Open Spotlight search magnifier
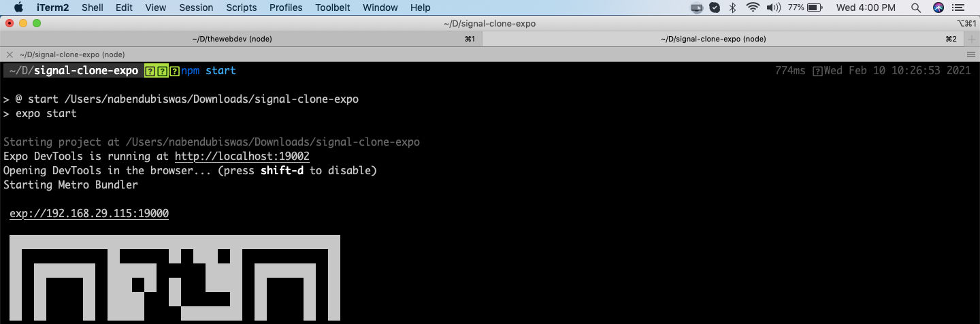The width and height of the screenshot is (980, 324). 916,7
